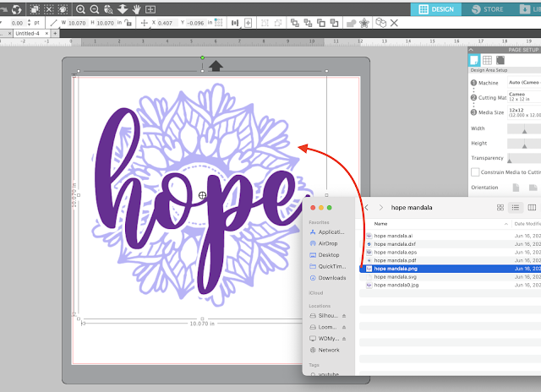The image size is (541, 392).
Task: Open a new document tab with plus
Action: pyautogui.click(x=55, y=34)
